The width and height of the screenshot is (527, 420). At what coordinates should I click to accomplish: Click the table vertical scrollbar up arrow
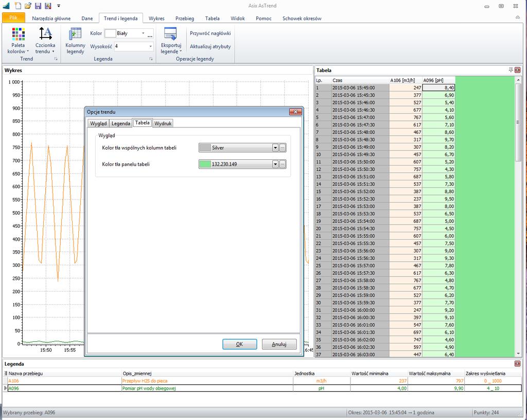[518, 80]
